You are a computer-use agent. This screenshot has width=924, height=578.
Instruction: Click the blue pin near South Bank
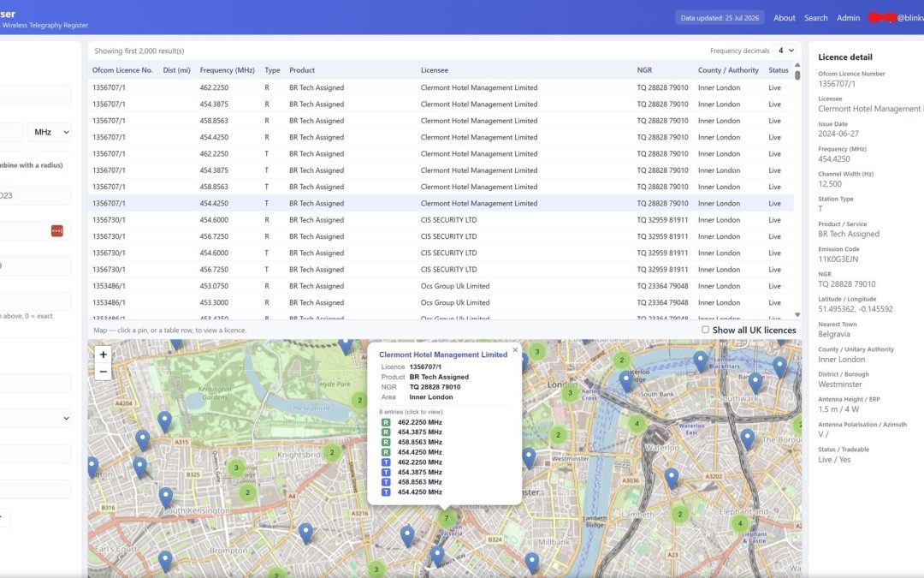[625, 381]
